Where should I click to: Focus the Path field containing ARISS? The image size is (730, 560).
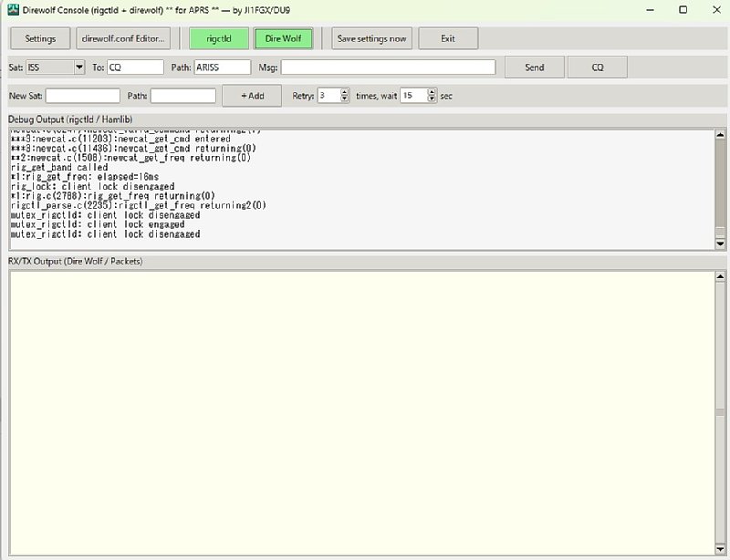pos(222,67)
